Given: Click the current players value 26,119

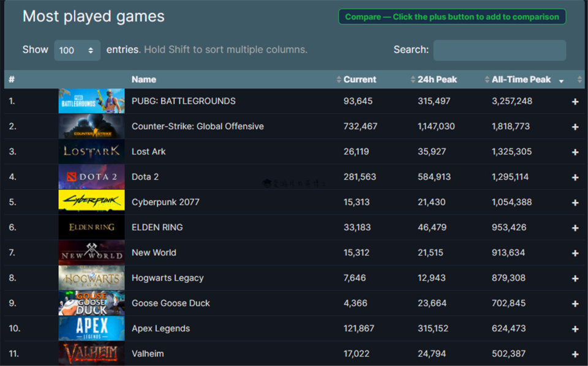Looking at the screenshot, I should (356, 151).
